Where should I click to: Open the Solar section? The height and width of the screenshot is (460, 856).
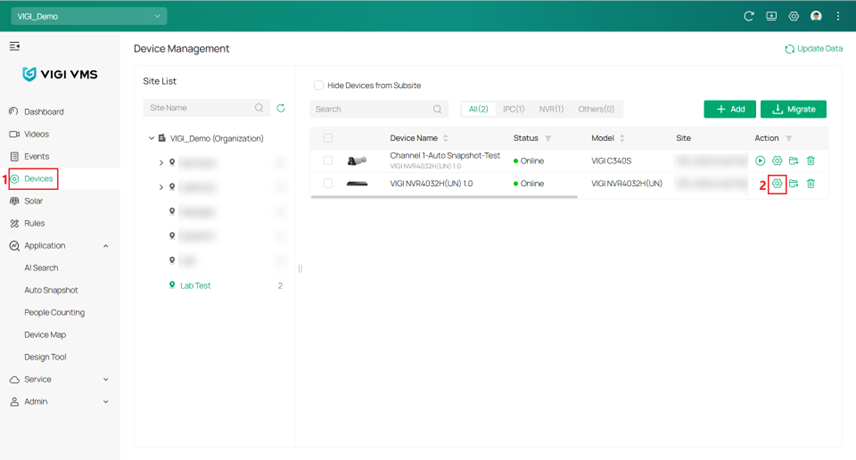[33, 201]
